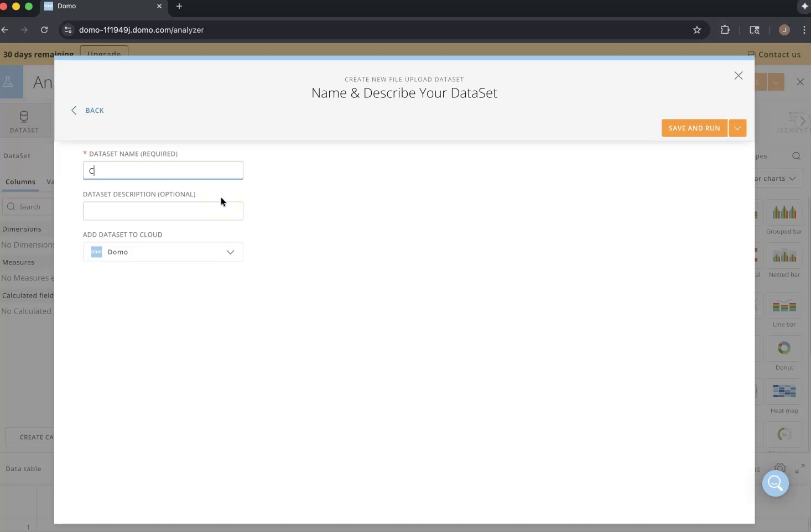811x532 pixels.
Task: Reload the page in browser
Action: click(44, 30)
